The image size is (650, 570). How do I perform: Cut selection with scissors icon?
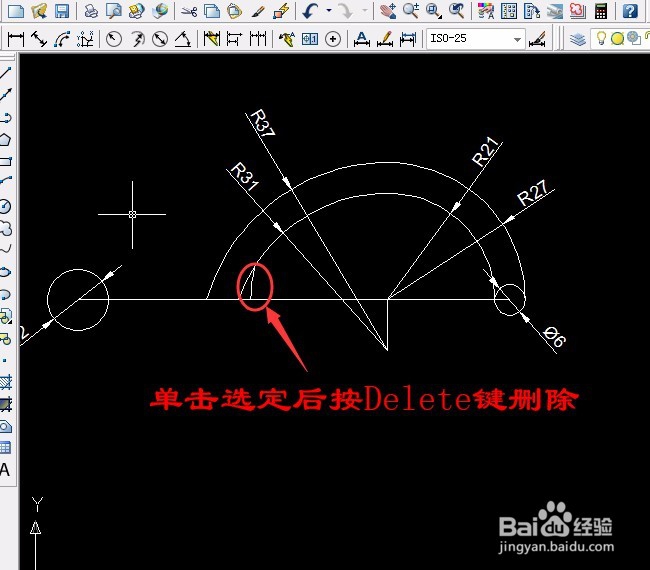tap(189, 11)
